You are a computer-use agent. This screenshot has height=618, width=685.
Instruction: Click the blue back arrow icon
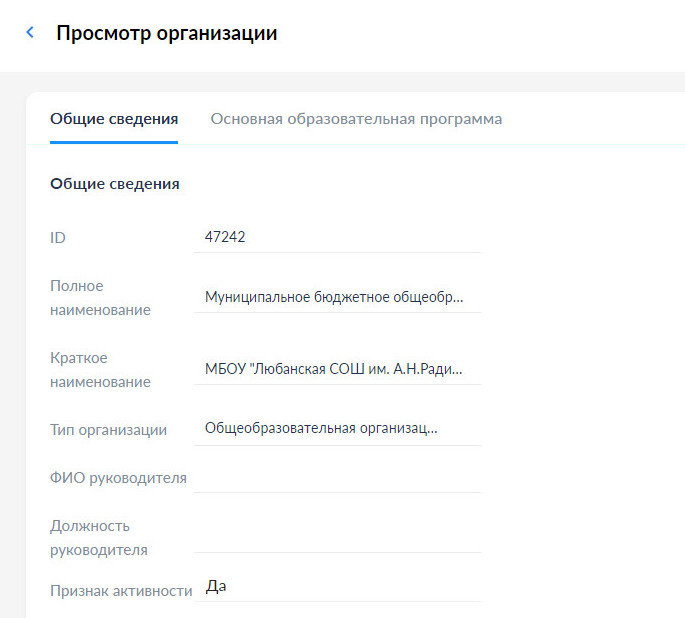click(x=30, y=32)
